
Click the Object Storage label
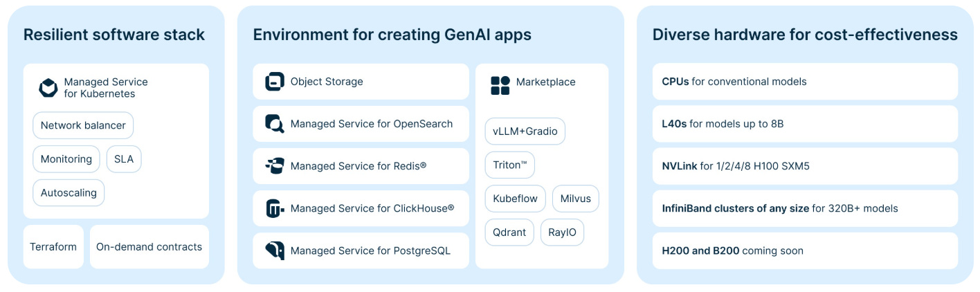click(x=327, y=82)
